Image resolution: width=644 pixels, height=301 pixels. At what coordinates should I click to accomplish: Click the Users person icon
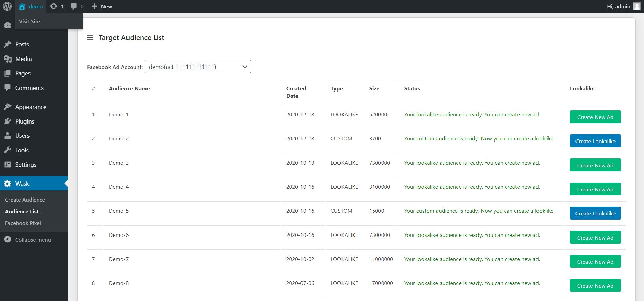(x=7, y=136)
